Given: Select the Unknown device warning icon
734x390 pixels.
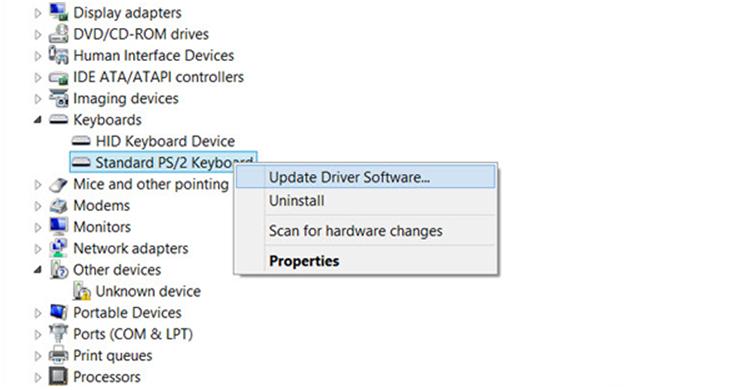Looking at the screenshot, I should click(81, 291).
